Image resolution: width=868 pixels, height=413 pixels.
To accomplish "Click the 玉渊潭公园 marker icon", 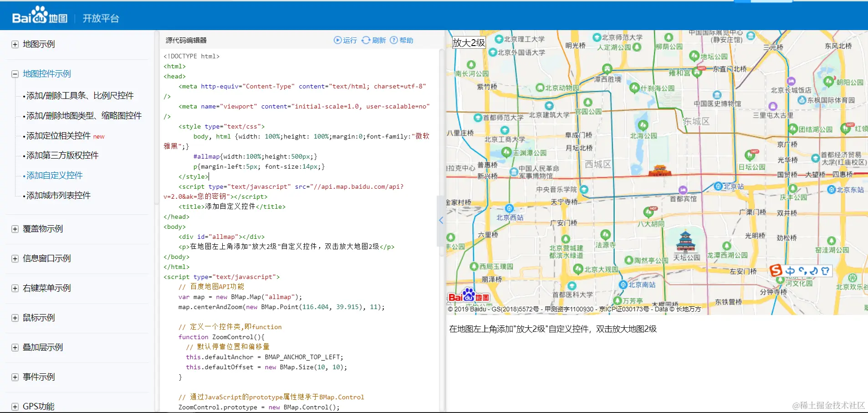I will [x=506, y=152].
